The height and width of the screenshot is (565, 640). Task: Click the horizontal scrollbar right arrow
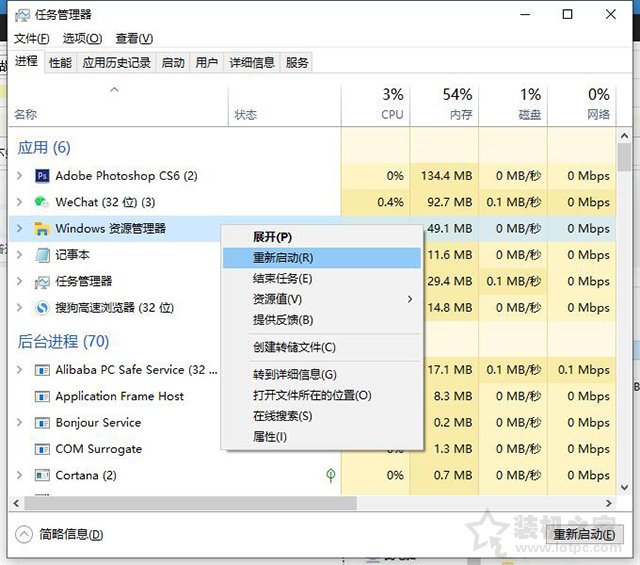[x=609, y=504]
